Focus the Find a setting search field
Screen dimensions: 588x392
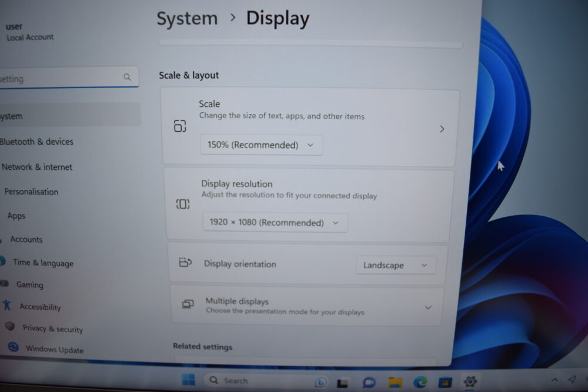[x=69, y=78]
